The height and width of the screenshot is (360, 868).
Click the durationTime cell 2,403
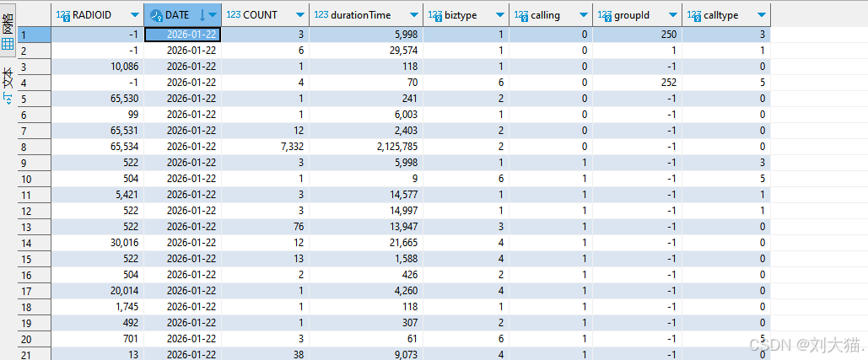(x=366, y=131)
